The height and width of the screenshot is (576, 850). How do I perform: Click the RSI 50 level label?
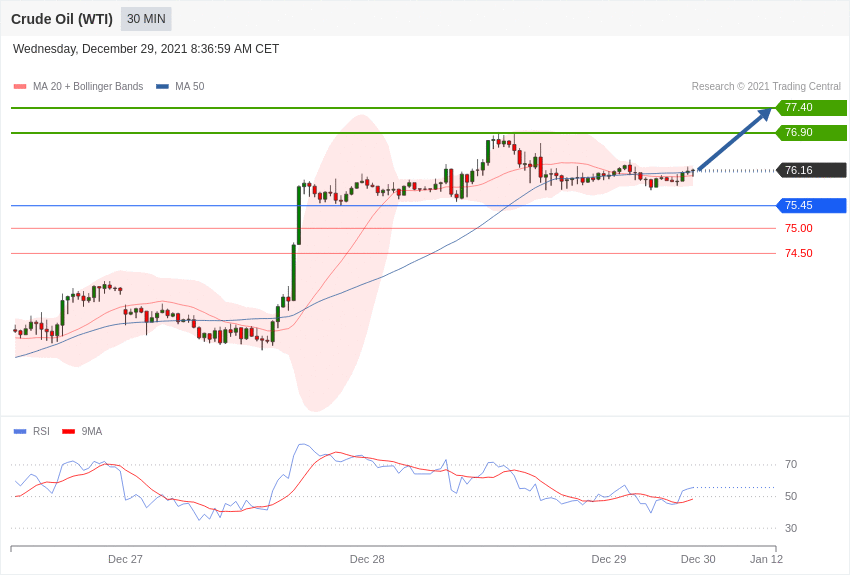point(791,496)
